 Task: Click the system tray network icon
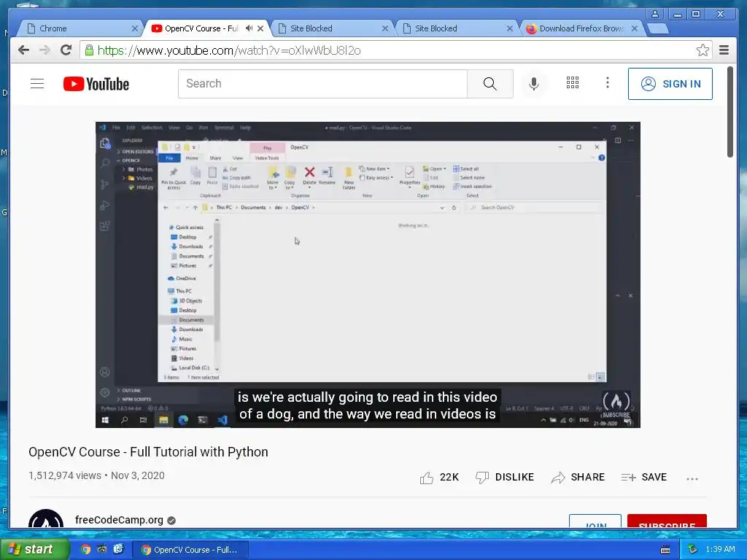tap(692, 549)
